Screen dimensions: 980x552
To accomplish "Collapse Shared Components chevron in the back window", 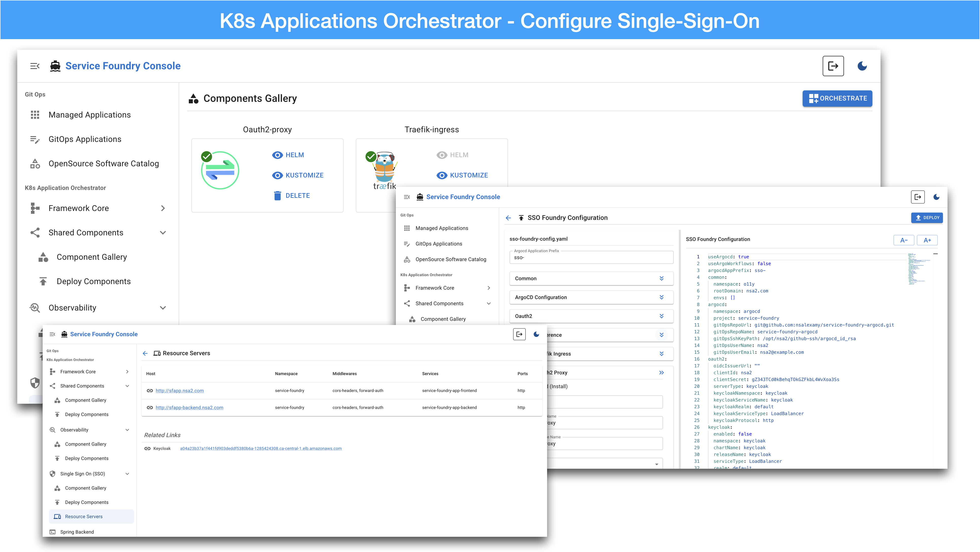I will 163,233.
